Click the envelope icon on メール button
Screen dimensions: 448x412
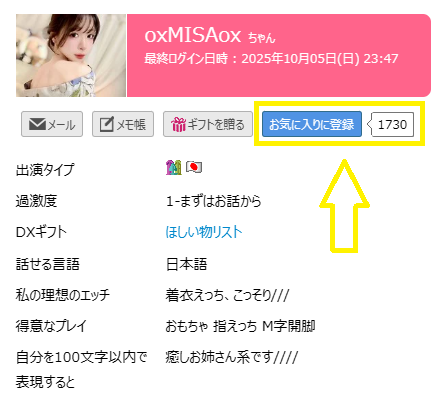click(x=37, y=124)
